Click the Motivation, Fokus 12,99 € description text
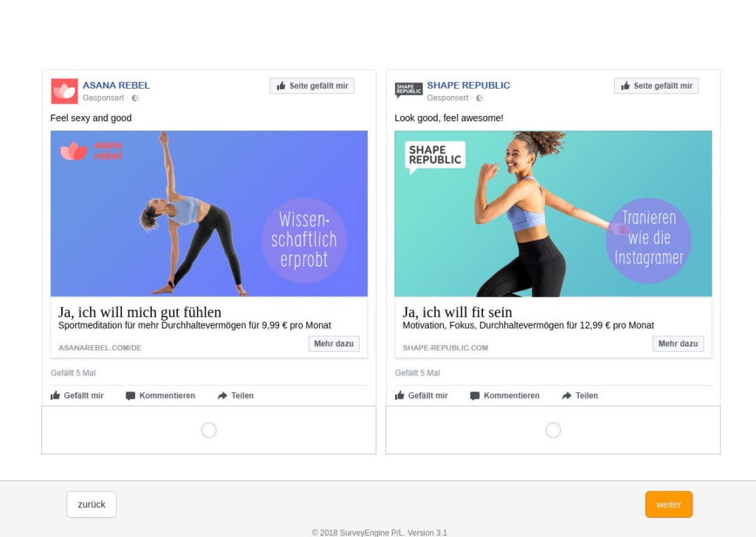Image resolution: width=756 pixels, height=537 pixels. 529,326
